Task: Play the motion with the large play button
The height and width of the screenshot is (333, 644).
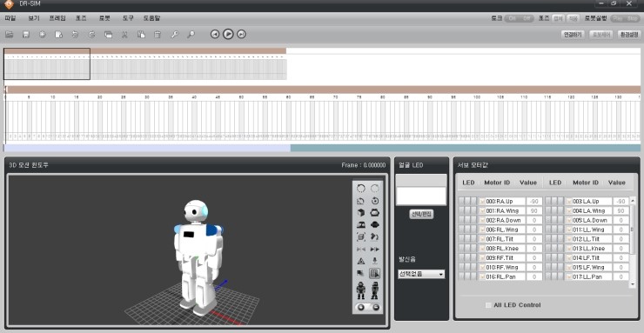Action: coord(228,34)
